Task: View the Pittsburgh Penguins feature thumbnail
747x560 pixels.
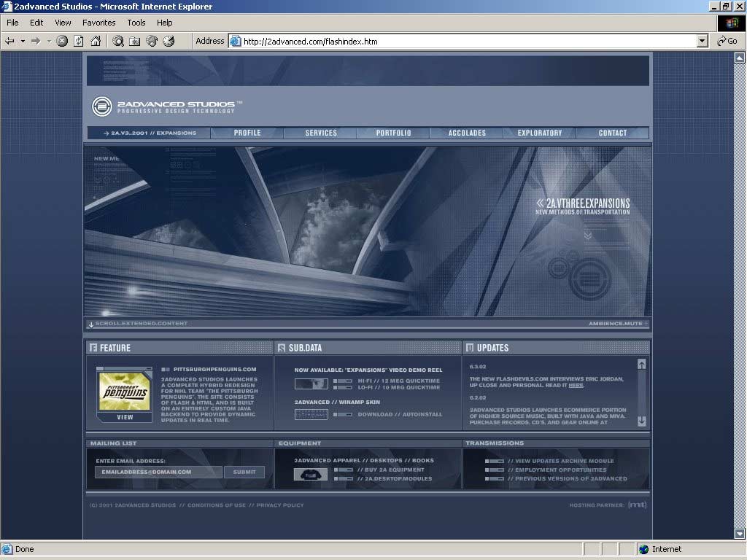Action: coord(124,392)
